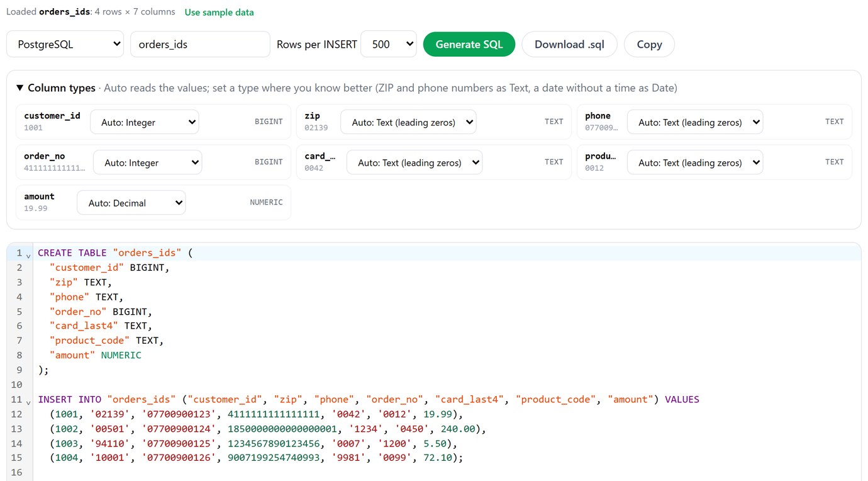Change the order_no column type dropdown
This screenshot has width=868, height=481.
pyautogui.click(x=148, y=162)
